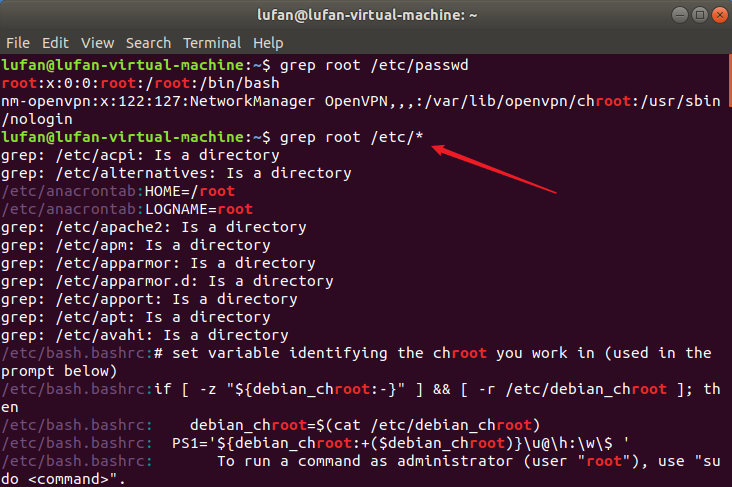Click the 'grep root /etc/passwd' command text
This screenshot has width=732, height=487.
(374, 65)
